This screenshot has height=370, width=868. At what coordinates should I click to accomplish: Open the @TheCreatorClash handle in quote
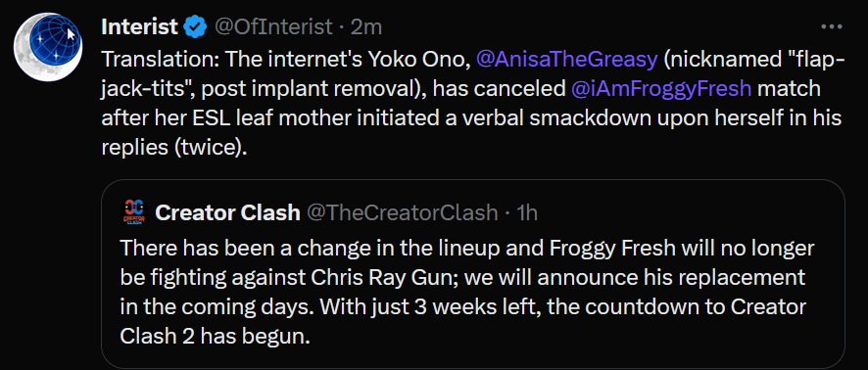pos(402,213)
